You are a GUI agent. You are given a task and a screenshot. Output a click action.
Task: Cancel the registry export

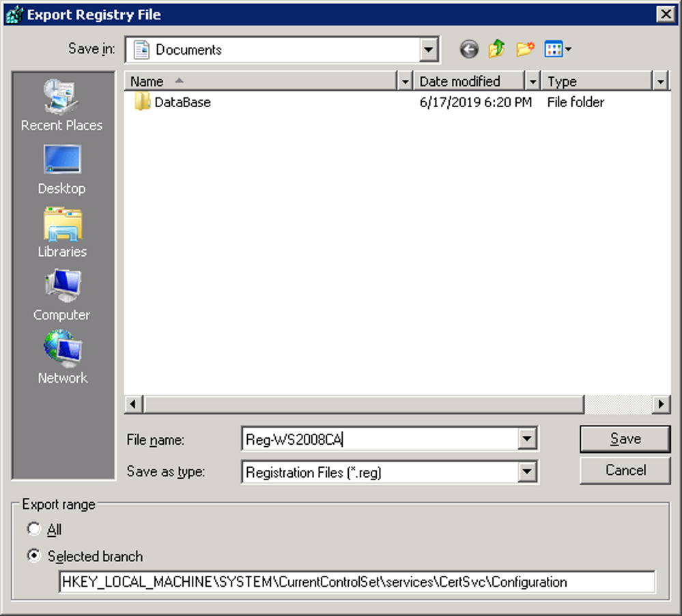[x=624, y=470]
